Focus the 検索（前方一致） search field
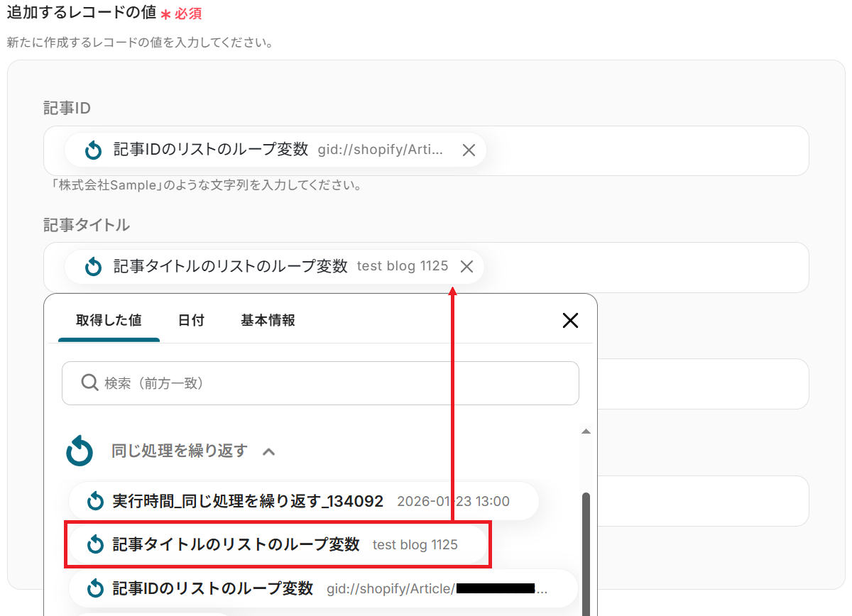The width and height of the screenshot is (852, 616). [334, 383]
